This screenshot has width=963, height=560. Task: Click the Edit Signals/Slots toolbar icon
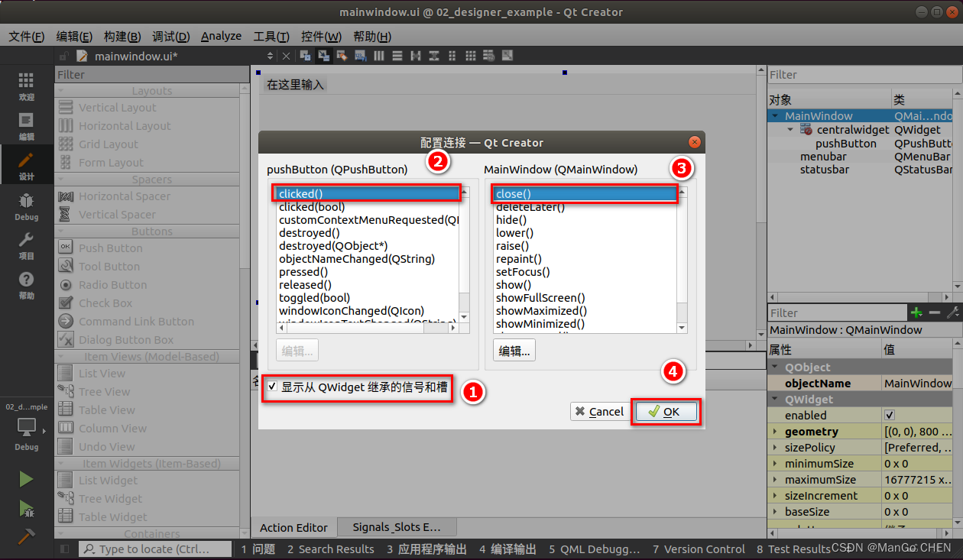pos(323,56)
